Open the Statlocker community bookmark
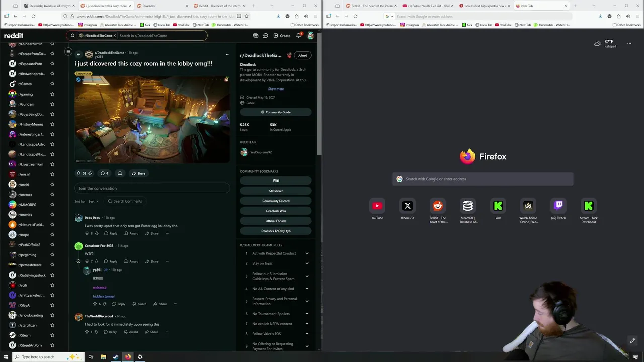644x362 pixels. pos(276,191)
